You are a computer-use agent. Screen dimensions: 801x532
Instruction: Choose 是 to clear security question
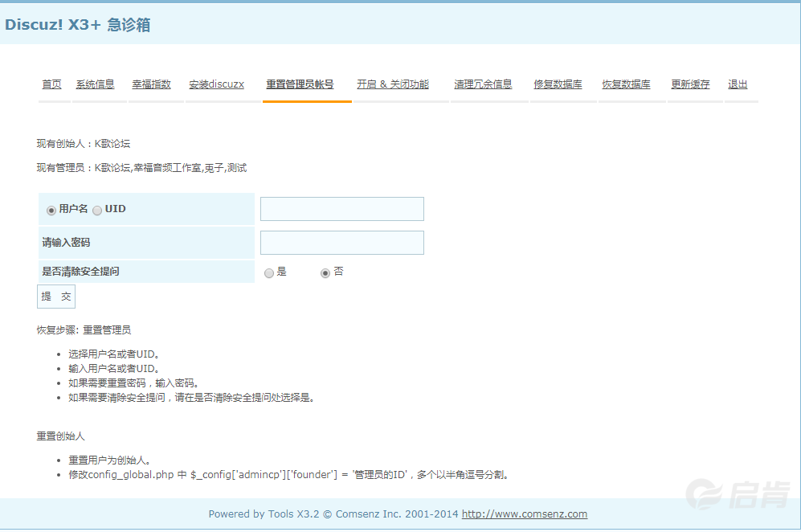pos(268,273)
